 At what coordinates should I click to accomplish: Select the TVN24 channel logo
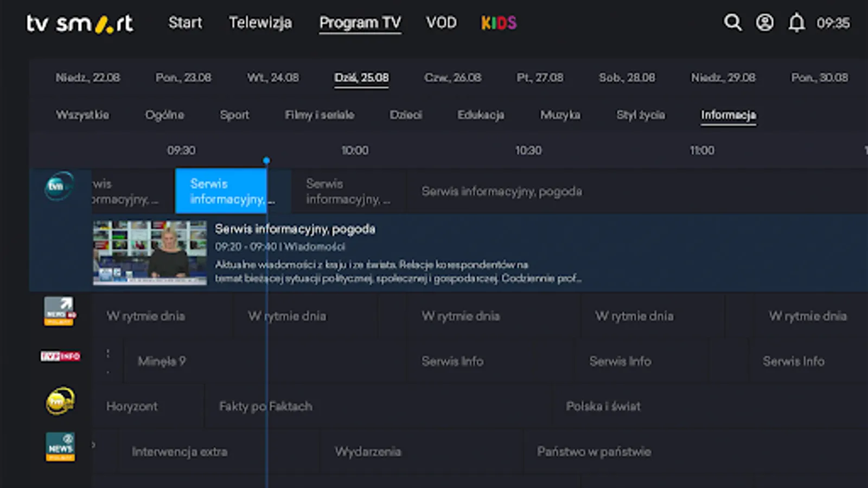click(60, 186)
